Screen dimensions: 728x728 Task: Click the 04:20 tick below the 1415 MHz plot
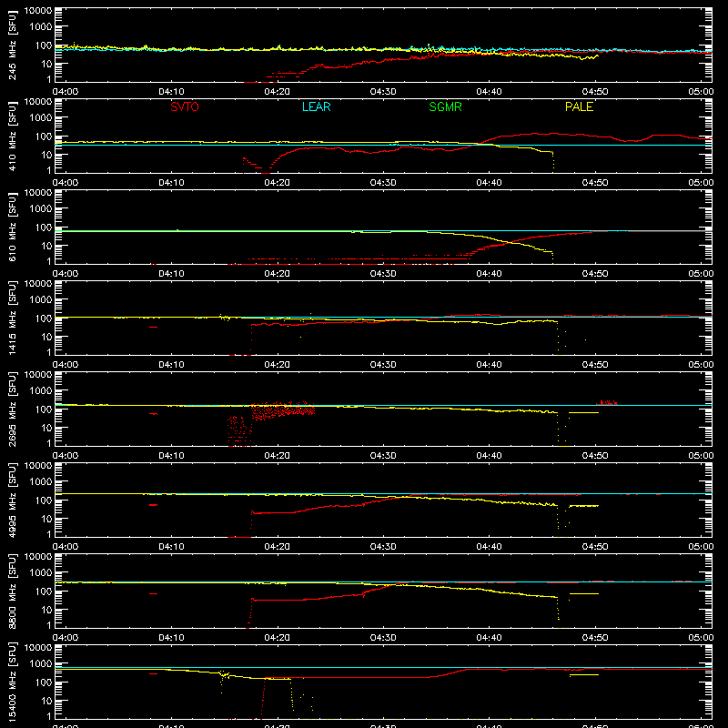[x=278, y=365]
